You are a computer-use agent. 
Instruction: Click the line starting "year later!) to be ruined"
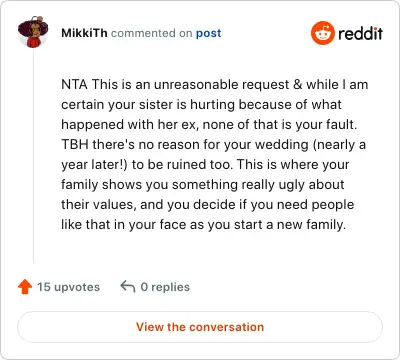(205, 165)
